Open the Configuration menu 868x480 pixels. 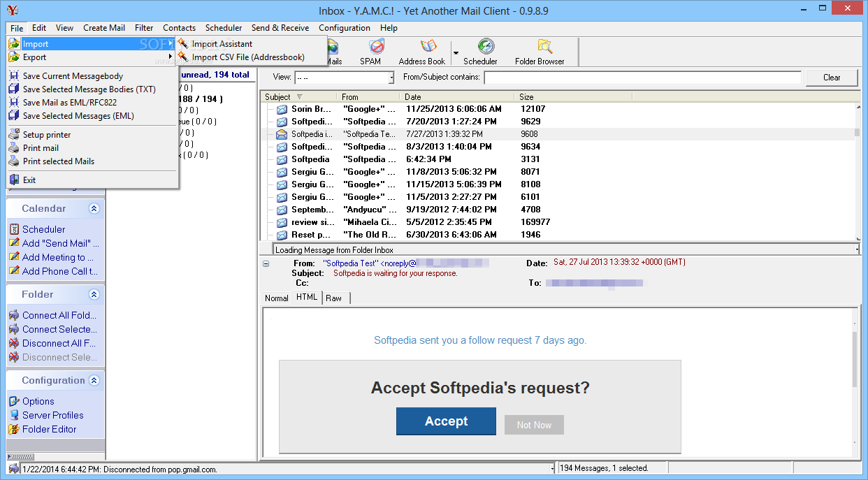pos(345,28)
